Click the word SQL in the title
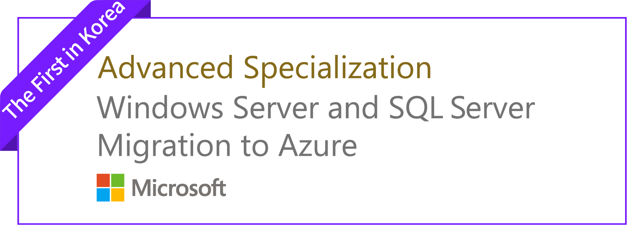Screen dimensions: 644x242 point(415,108)
